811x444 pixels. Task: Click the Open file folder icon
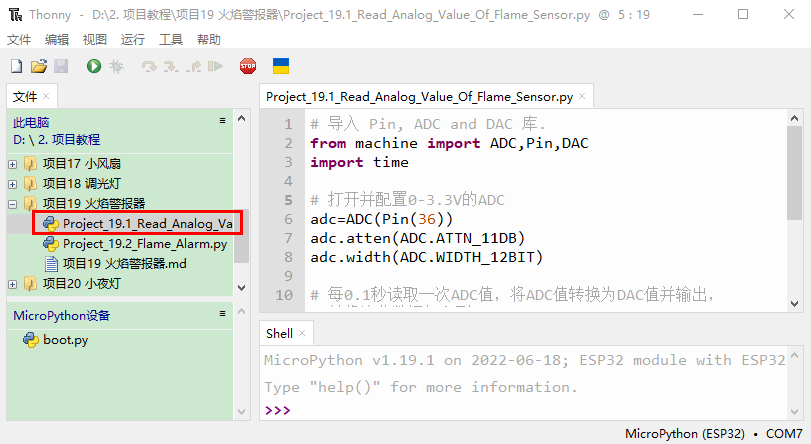coord(38,66)
